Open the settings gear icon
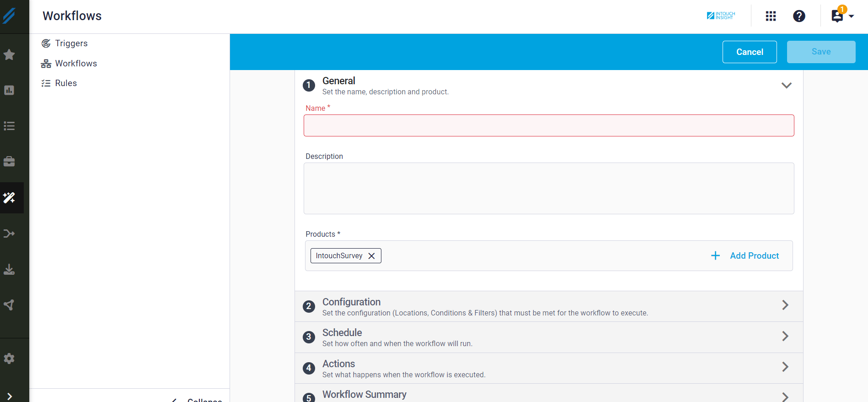This screenshot has height=402, width=868. (x=9, y=359)
